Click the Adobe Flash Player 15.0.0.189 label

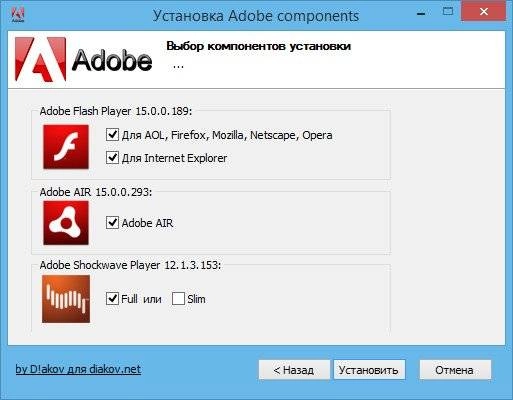(x=116, y=111)
